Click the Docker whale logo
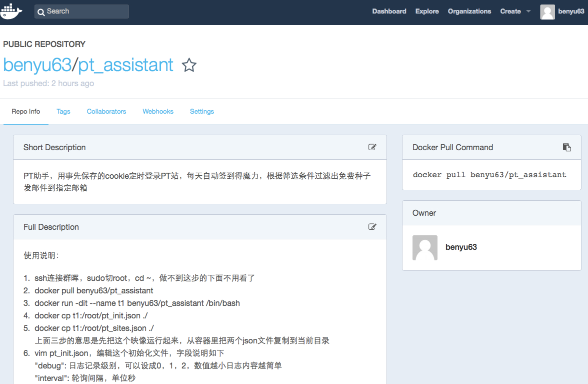 [x=11, y=11]
